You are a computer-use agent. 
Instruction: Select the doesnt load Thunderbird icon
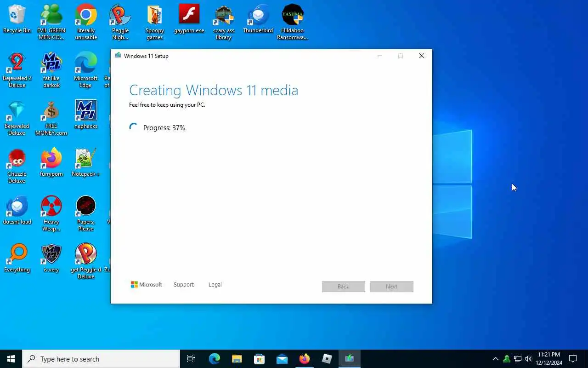[x=17, y=210]
